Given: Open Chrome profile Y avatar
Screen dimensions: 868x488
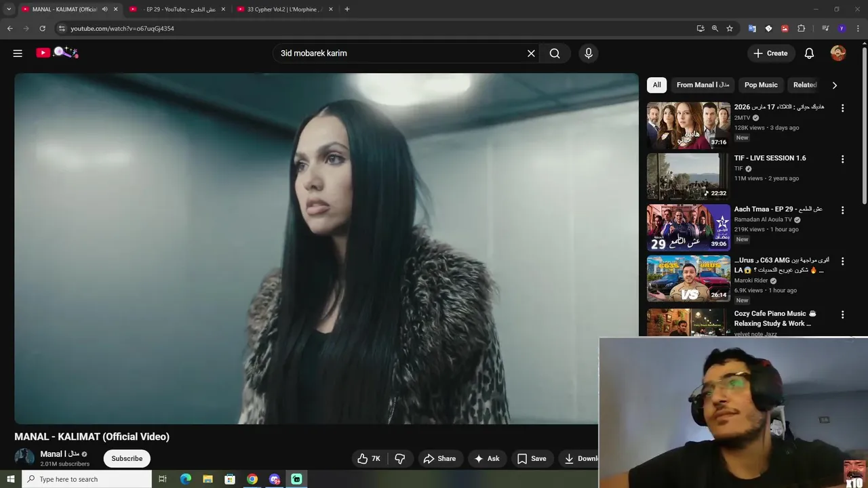Looking at the screenshot, I should 842,28.
